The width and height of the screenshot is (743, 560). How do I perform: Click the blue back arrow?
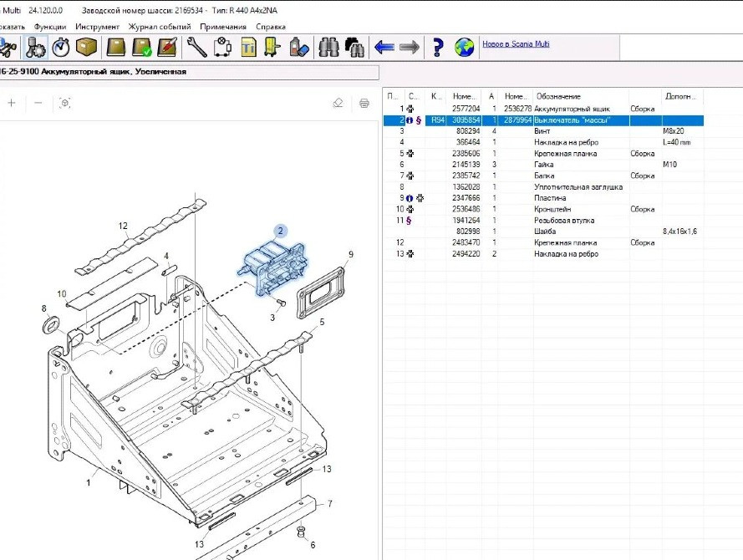tap(384, 48)
